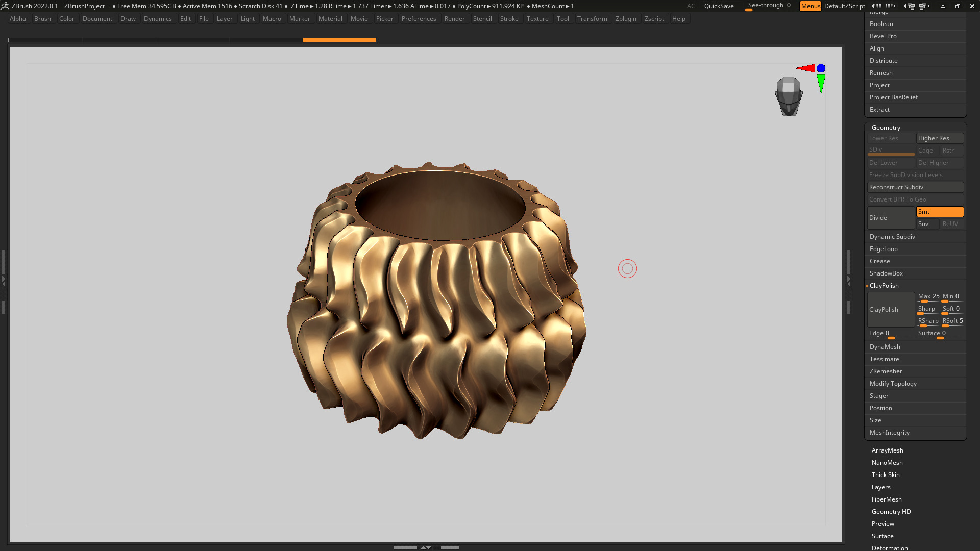The width and height of the screenshot is (980, 551).
Task: Adjust the ClayPolish Edge slider
Action: point(891,334)
